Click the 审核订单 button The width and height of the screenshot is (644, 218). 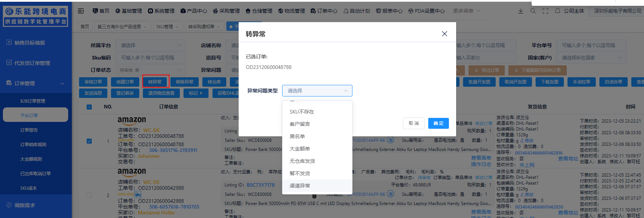(x=93, y=82)
